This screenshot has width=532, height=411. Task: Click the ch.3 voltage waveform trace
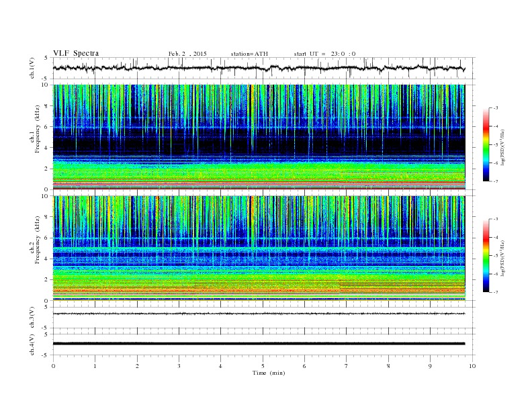pyautogui.click(x=259, y=314)
